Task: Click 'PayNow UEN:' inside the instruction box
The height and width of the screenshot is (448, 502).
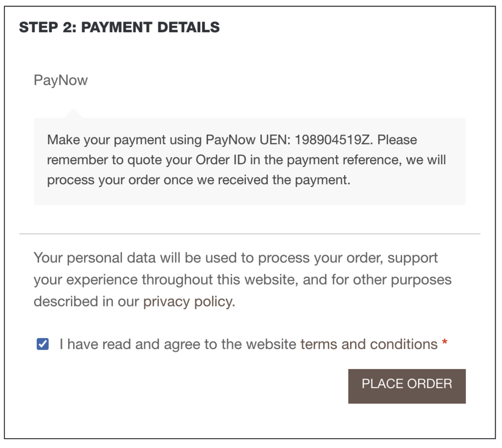Action: [x=248, y=140]
